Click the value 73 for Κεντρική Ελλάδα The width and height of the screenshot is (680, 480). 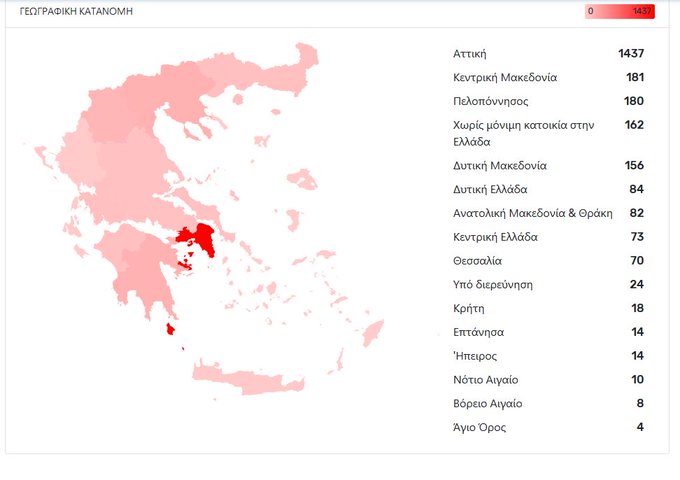pos(637,237)
